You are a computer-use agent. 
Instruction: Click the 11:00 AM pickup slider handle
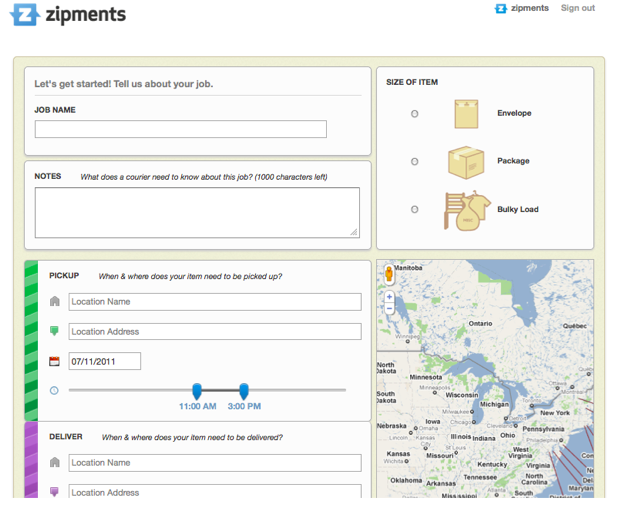tap(197, 390)
